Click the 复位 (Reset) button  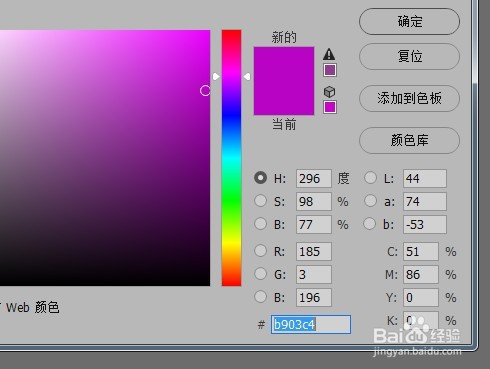point(409,56)
